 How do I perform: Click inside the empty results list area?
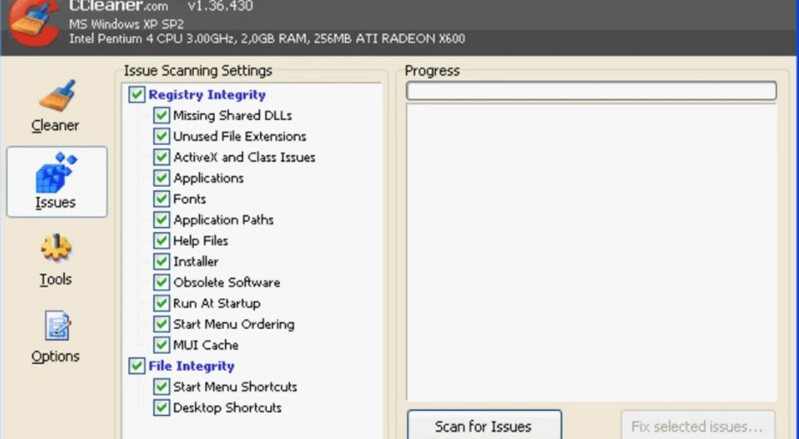[590, 250]
